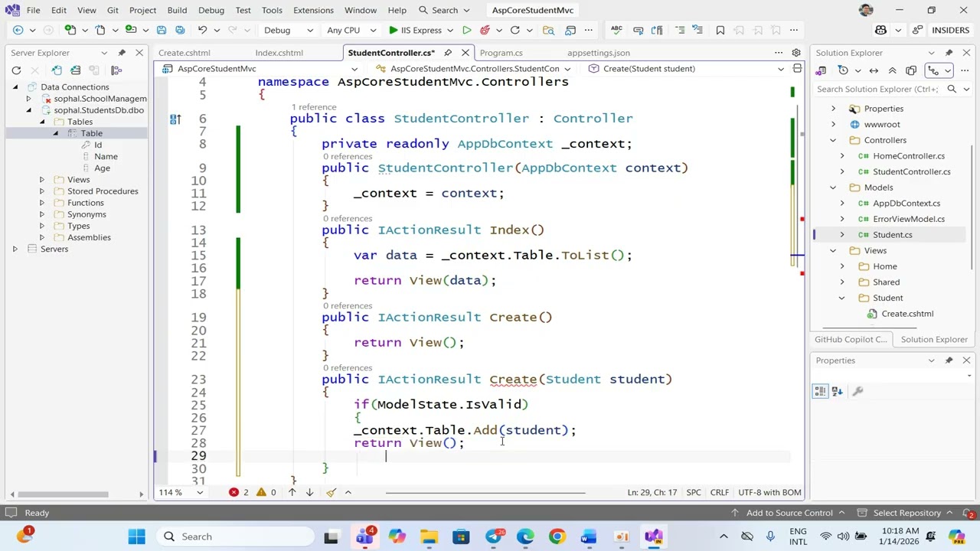The image size is (980, 551).
Task: Open the Build menu
Action: tap(177, 10)
